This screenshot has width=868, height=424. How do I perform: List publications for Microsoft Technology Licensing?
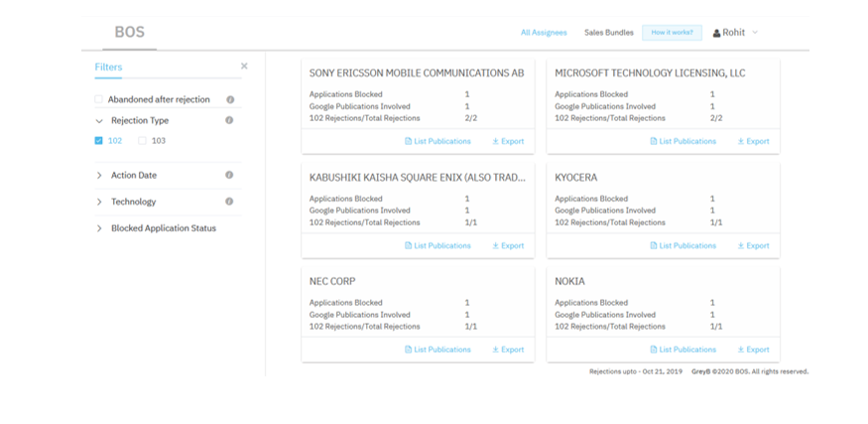(x=683, y=141)
